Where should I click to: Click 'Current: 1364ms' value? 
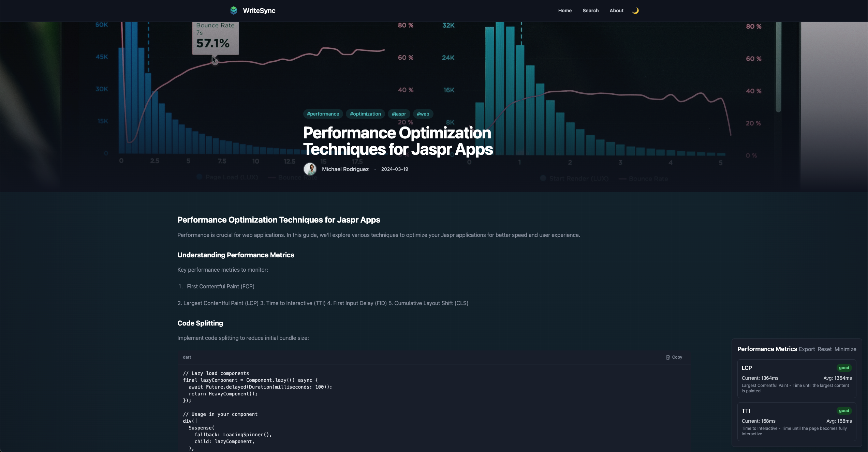(760, 378)
